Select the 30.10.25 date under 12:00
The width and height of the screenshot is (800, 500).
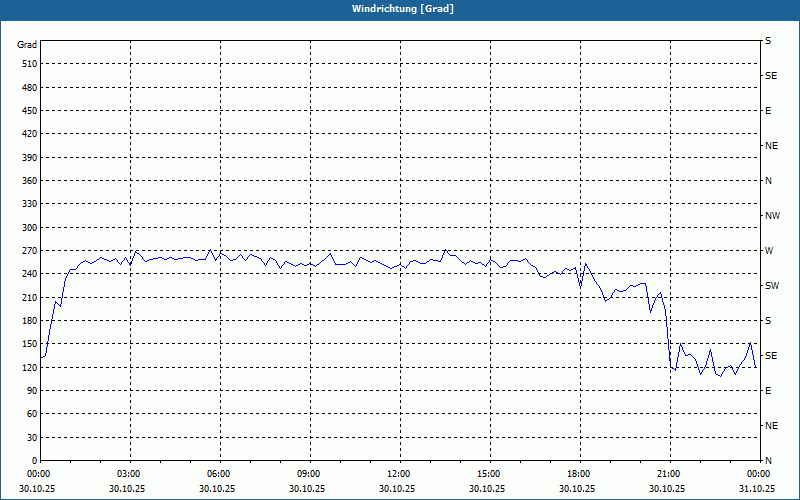click(x=397, y=488)
